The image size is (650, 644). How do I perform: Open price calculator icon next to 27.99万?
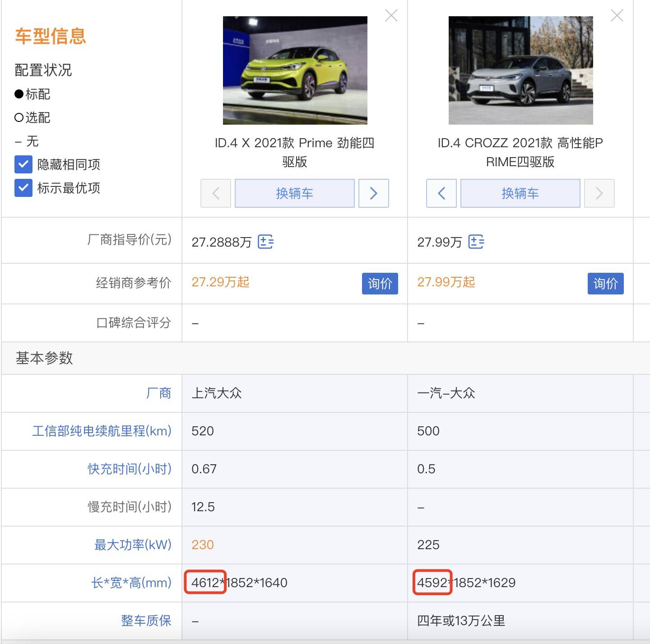point(476,242)
